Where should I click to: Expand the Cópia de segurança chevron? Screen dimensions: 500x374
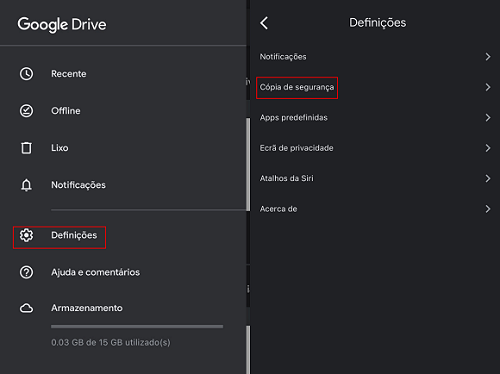[488, 87]
